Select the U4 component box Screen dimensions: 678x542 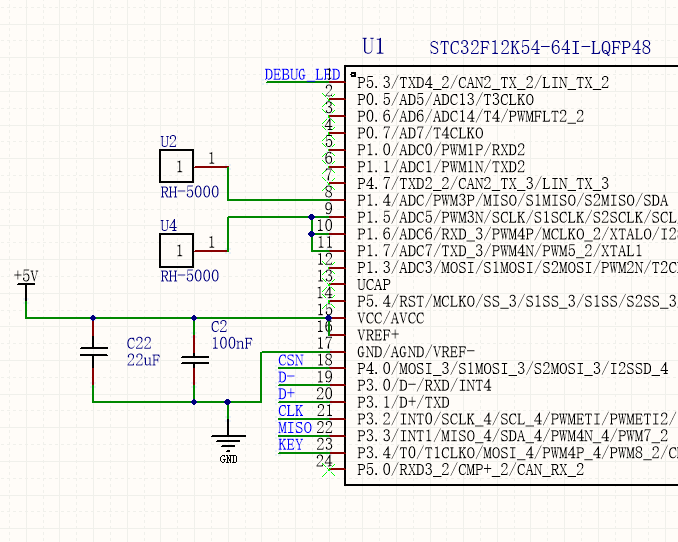point(176,250)
